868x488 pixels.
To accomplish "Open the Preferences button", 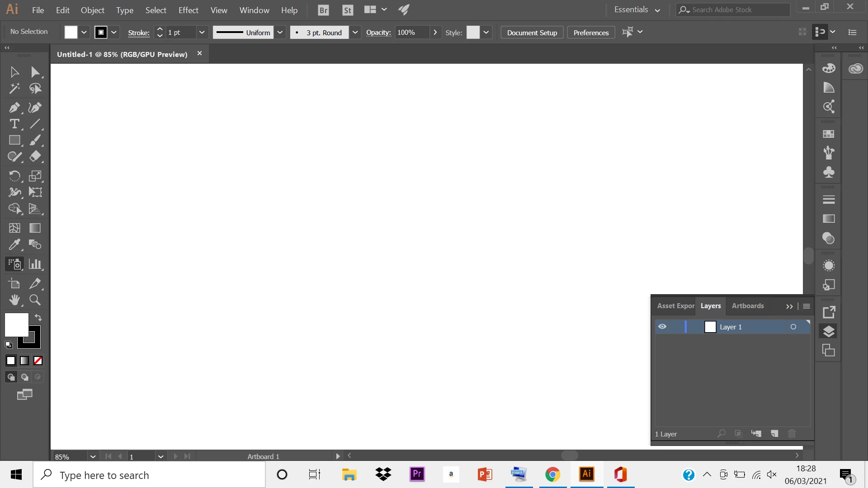I will (x=590, y=33).
